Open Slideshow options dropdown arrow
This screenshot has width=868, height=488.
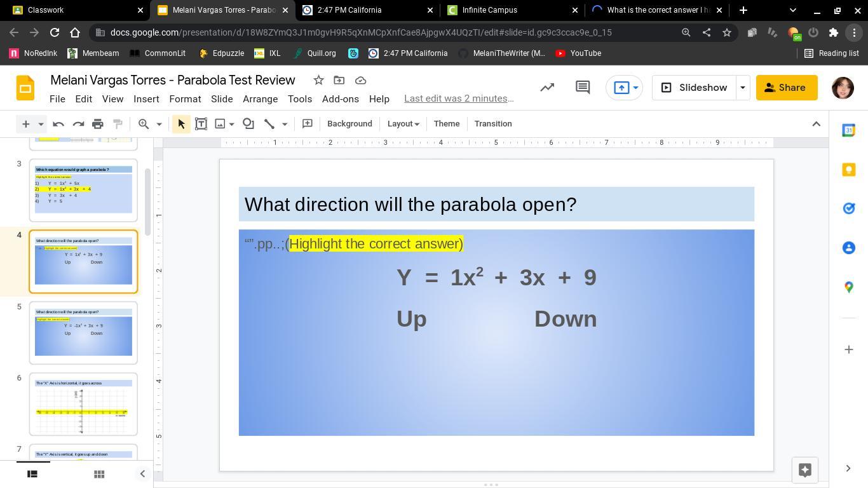coord(742,88)
